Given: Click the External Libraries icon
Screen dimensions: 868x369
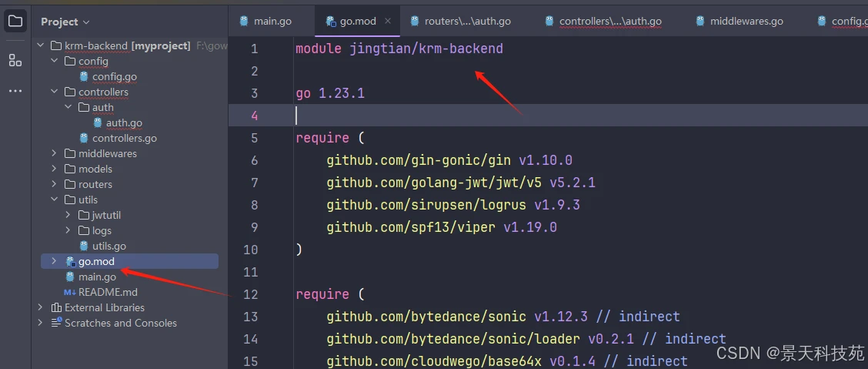Looking at the screenshot, I should [x=56, y=307].
